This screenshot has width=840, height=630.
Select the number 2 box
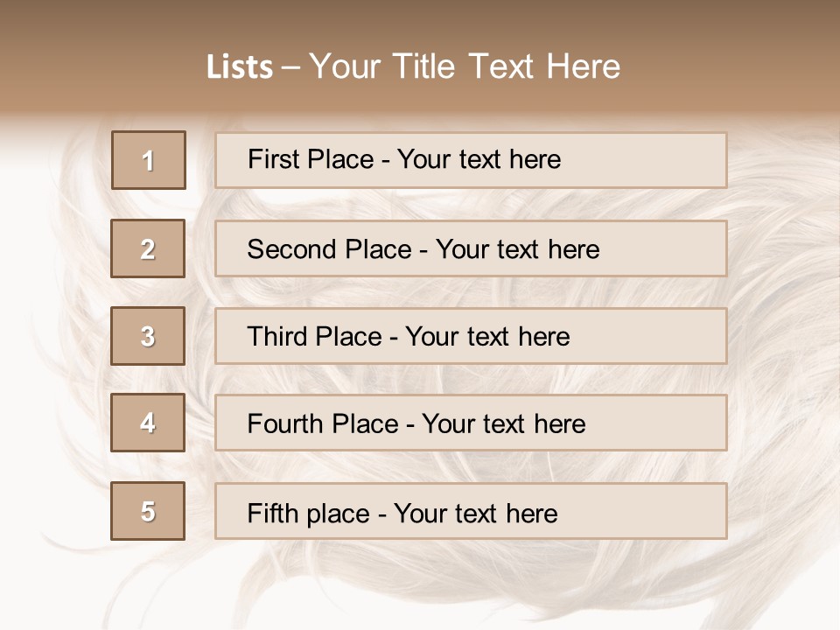click(148, 248)
